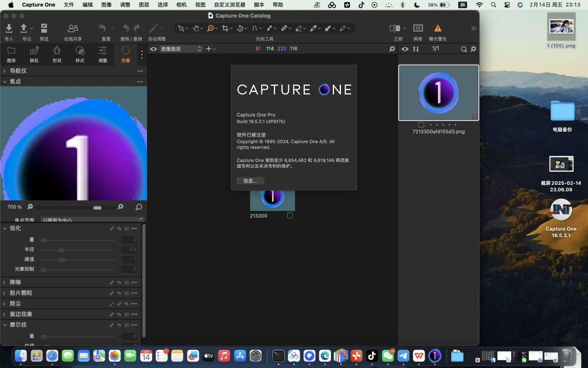This screenshot has width=588, height=368.
Task: Select the keystone cursor tool
Action: pyautogui.click(x=255, y=28)
